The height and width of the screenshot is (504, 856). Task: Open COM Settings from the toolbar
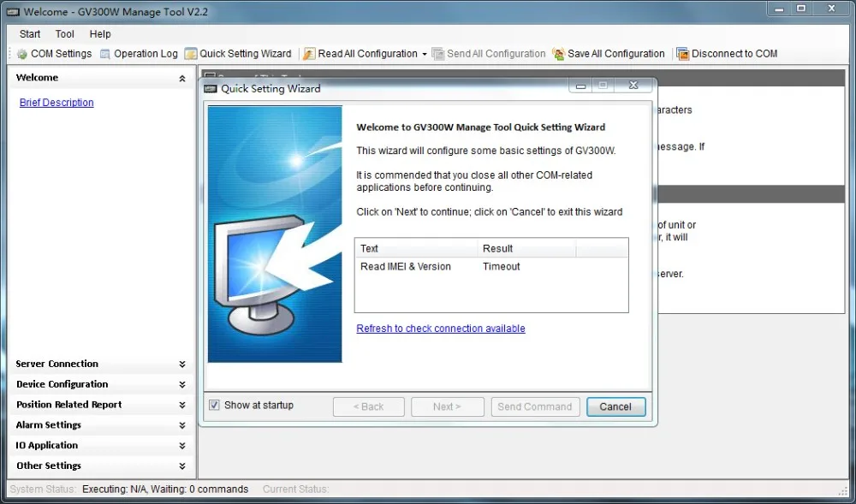click(53, 53)
